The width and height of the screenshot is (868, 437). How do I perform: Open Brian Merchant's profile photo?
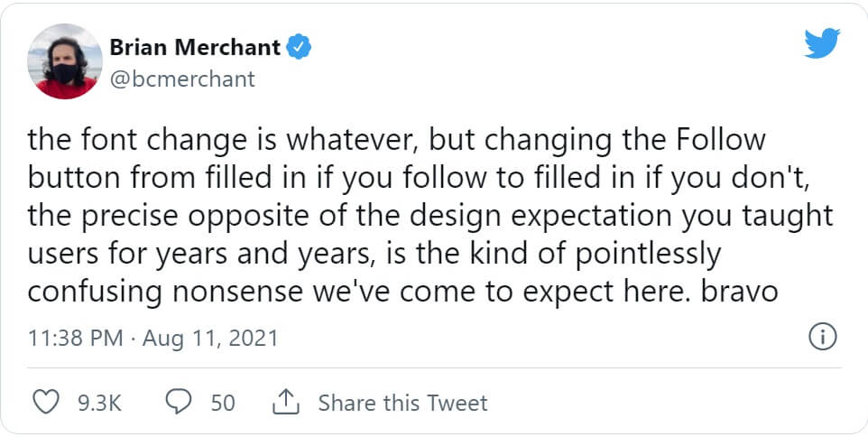[66, 61]
